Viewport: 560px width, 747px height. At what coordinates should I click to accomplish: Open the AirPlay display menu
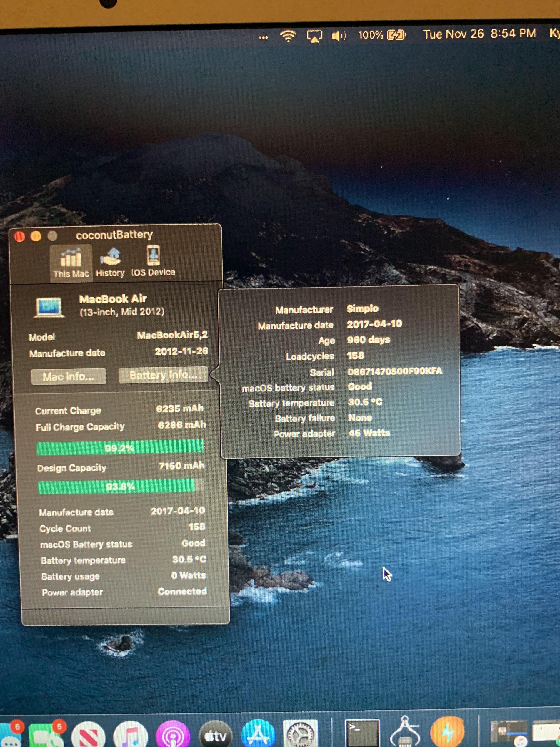click(x=314, y=36)
